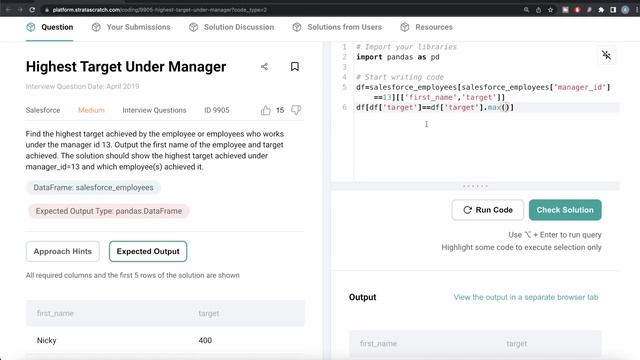Open the Resources tab

point(427,27)
